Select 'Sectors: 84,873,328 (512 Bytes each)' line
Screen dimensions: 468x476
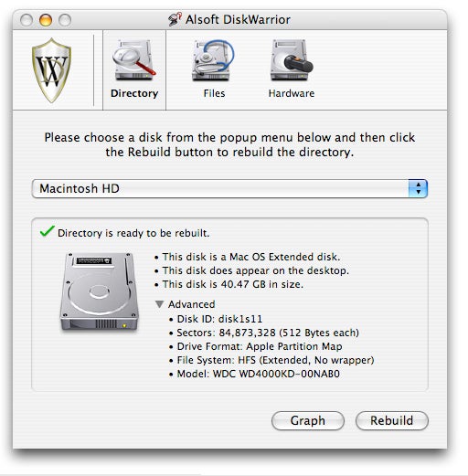click(268, 333)
